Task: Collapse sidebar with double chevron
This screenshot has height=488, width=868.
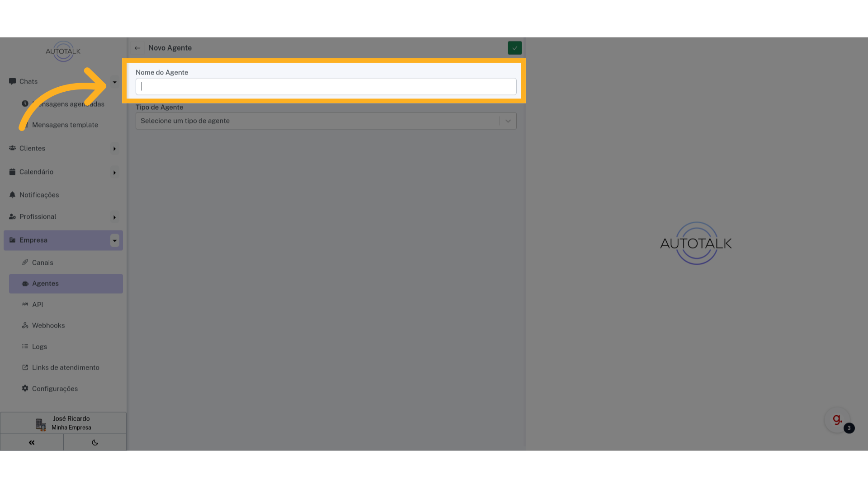Action: 32,442
